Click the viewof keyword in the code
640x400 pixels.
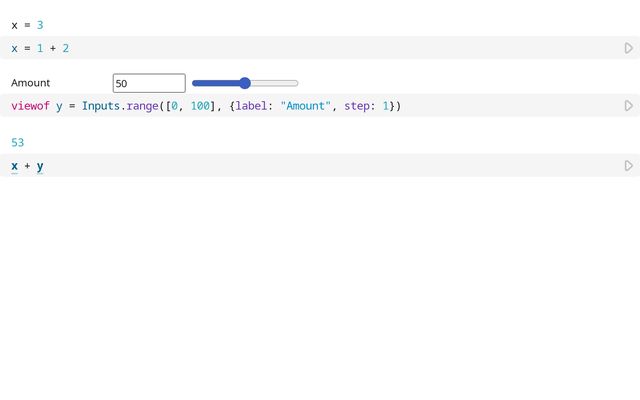tap(30, 106)
